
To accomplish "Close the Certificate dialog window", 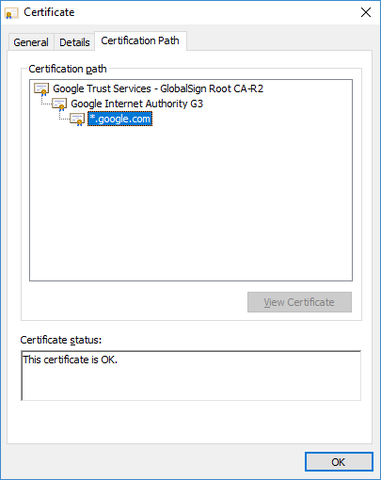I will [366, 12].
